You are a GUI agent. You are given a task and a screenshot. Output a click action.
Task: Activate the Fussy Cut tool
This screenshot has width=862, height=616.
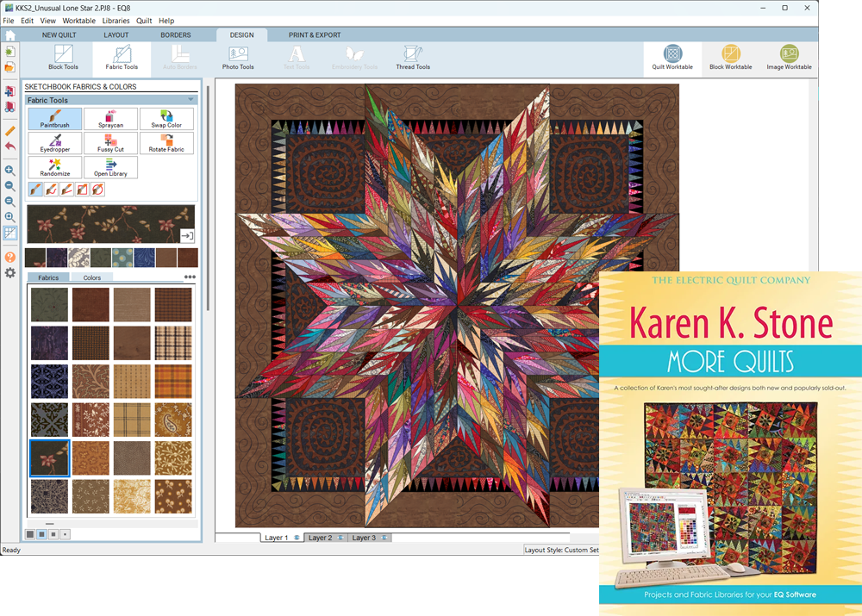tap(110, 143)
